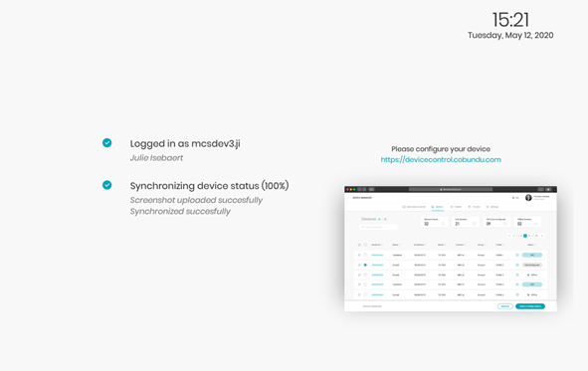Click the name 'Julie Isobaert'
Viewport: 588px width, 371px height.
click(156, 158)
